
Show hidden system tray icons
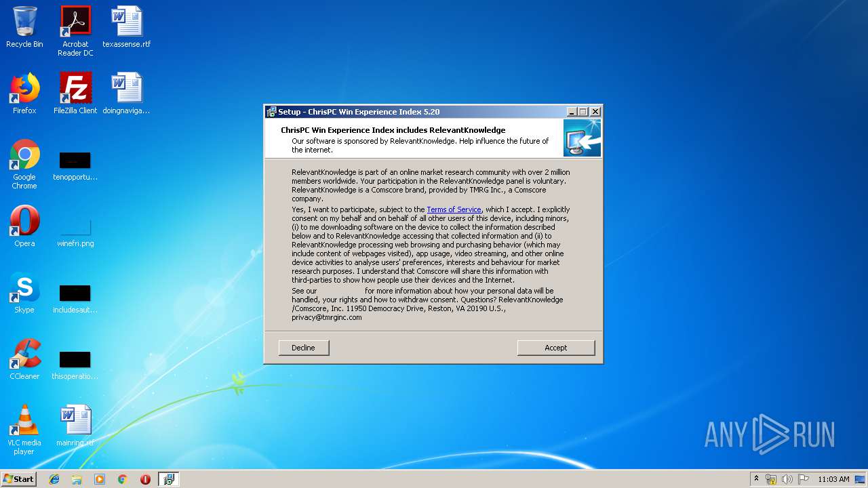coord(756,479)
